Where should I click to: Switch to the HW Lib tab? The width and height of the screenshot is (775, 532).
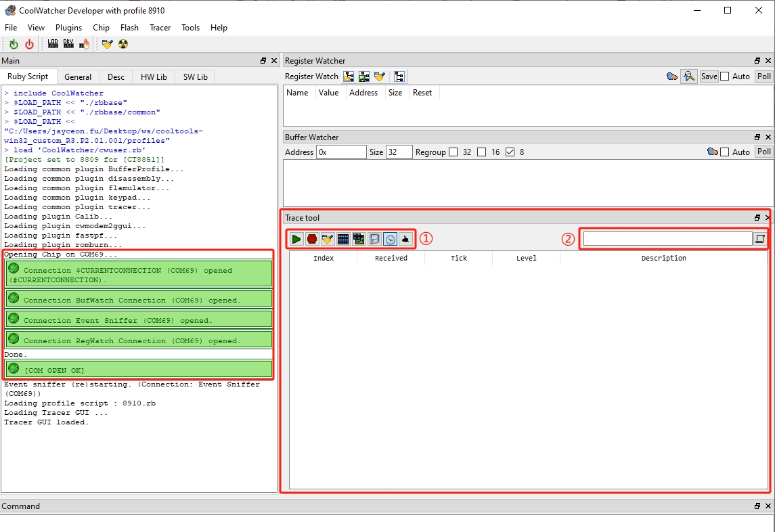coord(154,77)
